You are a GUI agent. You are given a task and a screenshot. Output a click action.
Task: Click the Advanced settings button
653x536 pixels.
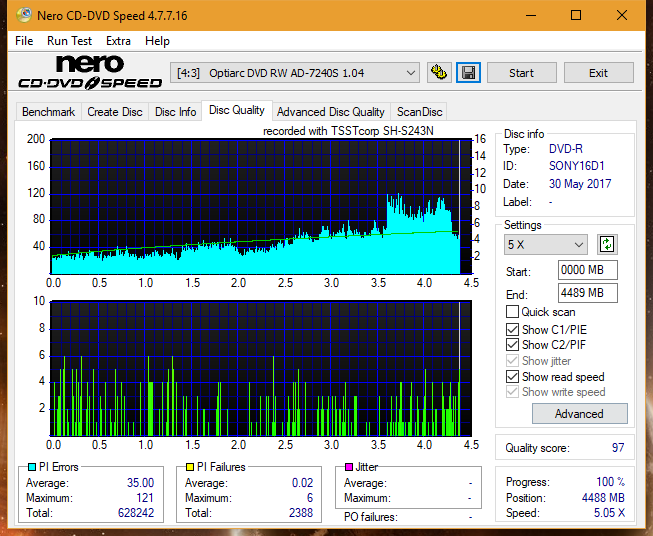tap(579, 414)
